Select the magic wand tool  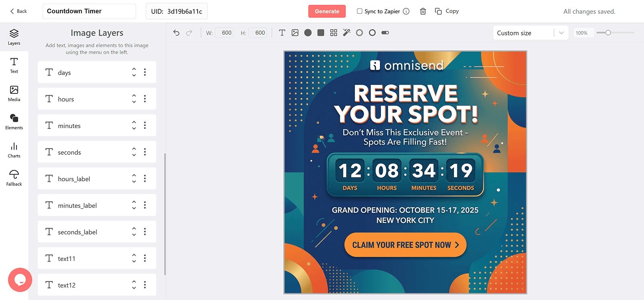coord(347,33)
